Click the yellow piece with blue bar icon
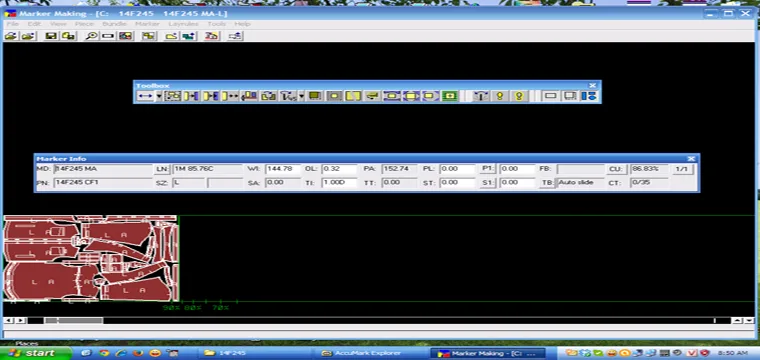The image size is (760, 360). [x=210, y=96]
